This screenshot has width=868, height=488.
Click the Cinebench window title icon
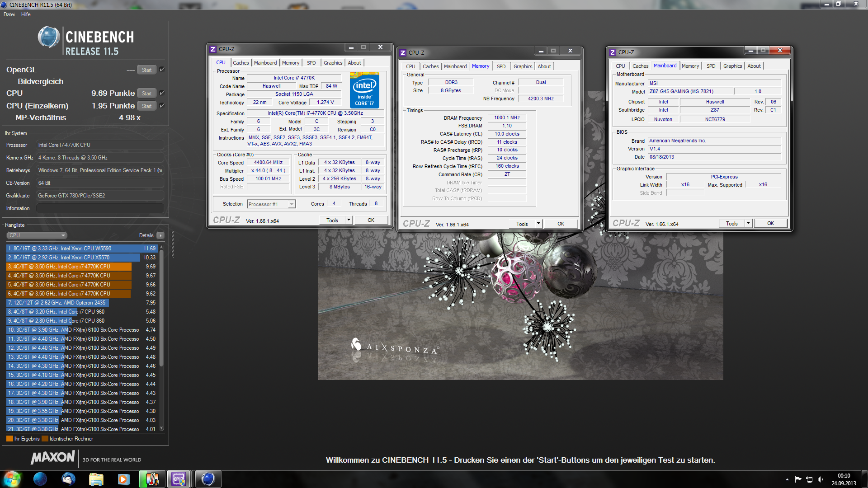[x=5, y=5]
